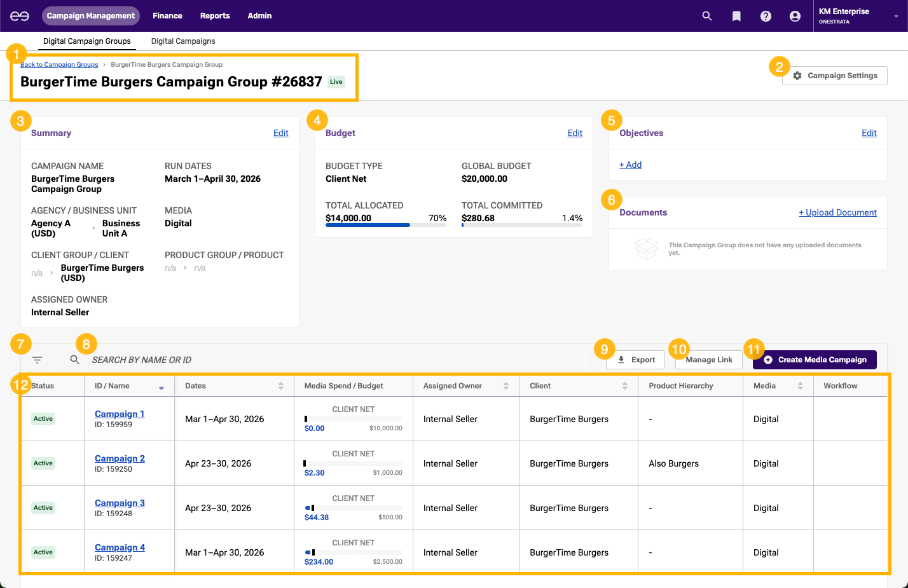The width and height of the screenshot is (908, 588).
Task: Click the search icon beside the name search field
Action: [x=75, y=360]
